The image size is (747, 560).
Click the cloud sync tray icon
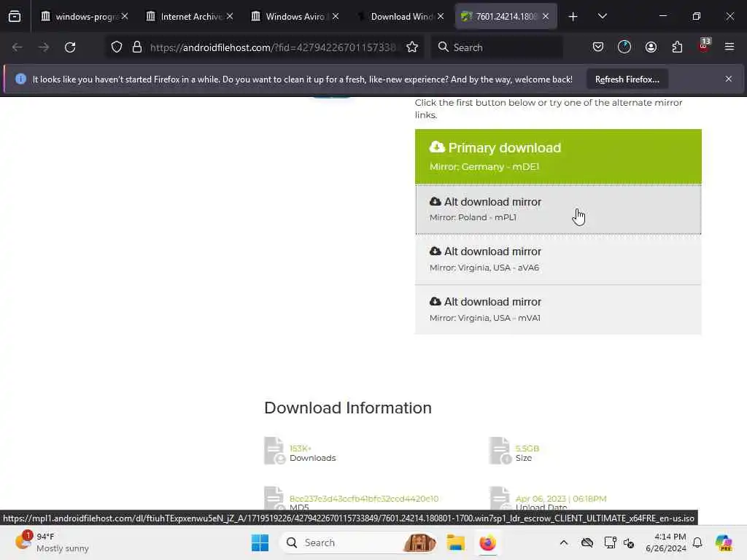pyautogui.click(x=587, y=542)
